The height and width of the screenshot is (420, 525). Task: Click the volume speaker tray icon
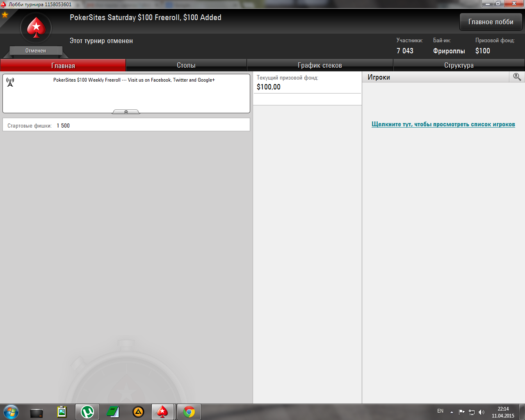(482, 412)
